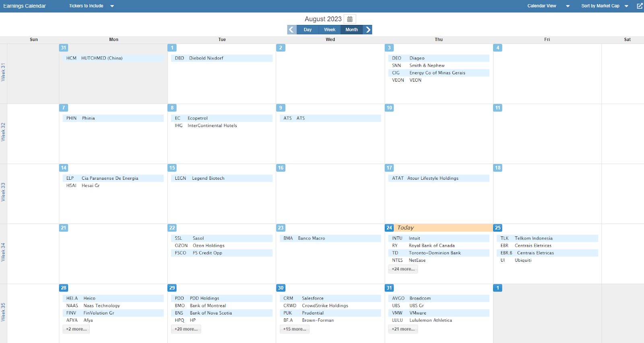Viewport: 644px width, 343px height.
Task: Open BMO Bank of Montreal entry
Action: (x=222, y=306)
